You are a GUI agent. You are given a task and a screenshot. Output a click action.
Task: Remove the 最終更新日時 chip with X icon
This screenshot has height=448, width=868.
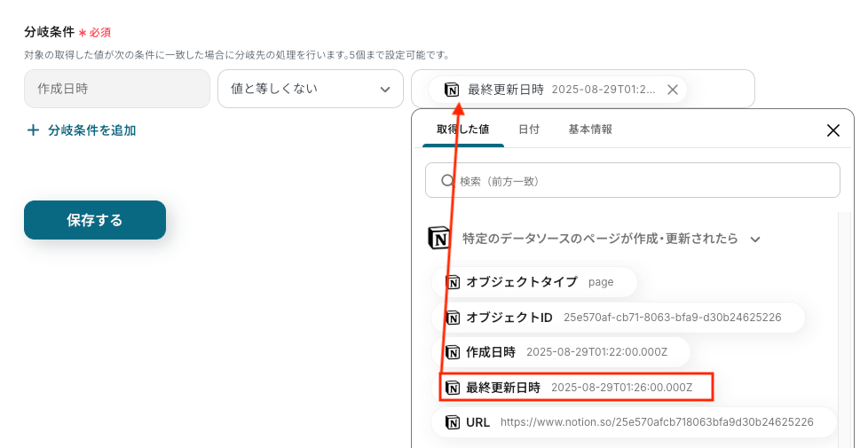[x=673, y=90]
